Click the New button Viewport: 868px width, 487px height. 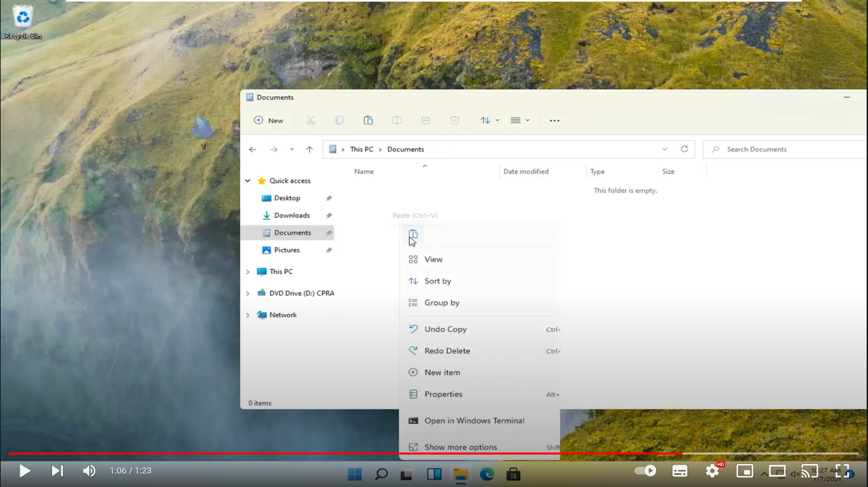pos(269,120)
